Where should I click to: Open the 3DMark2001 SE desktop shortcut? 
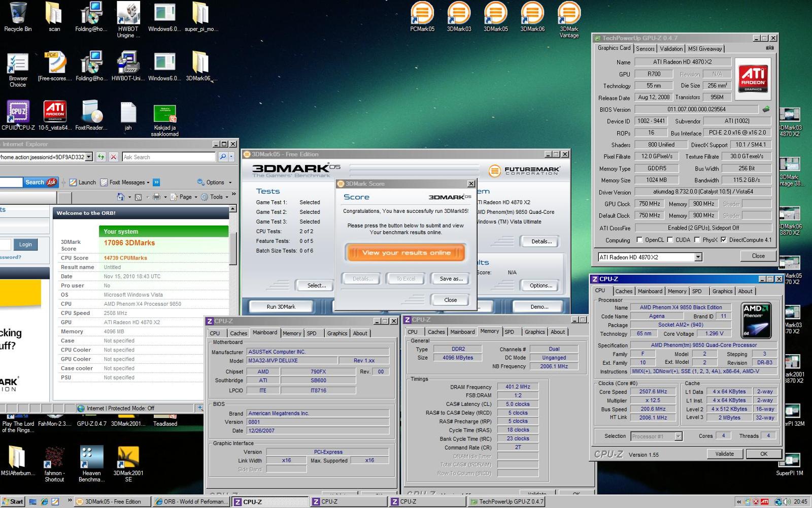[x=128, y=463]
